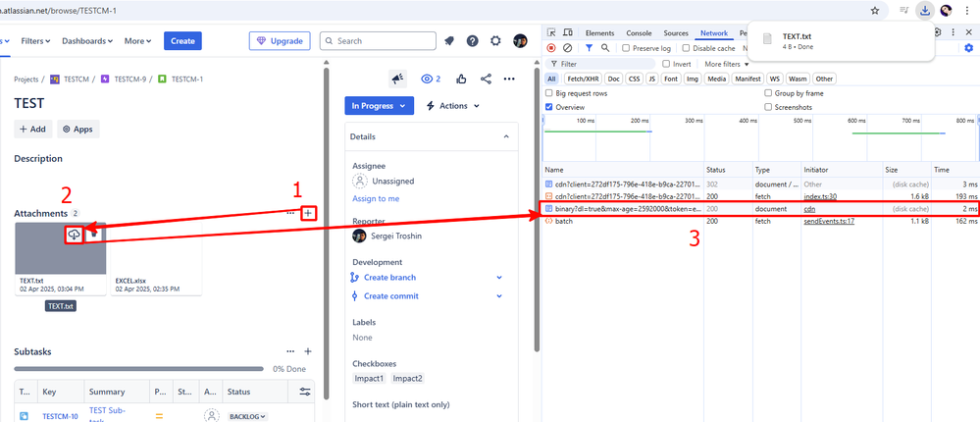Open the More navigation menu

(x=137, y=40)
